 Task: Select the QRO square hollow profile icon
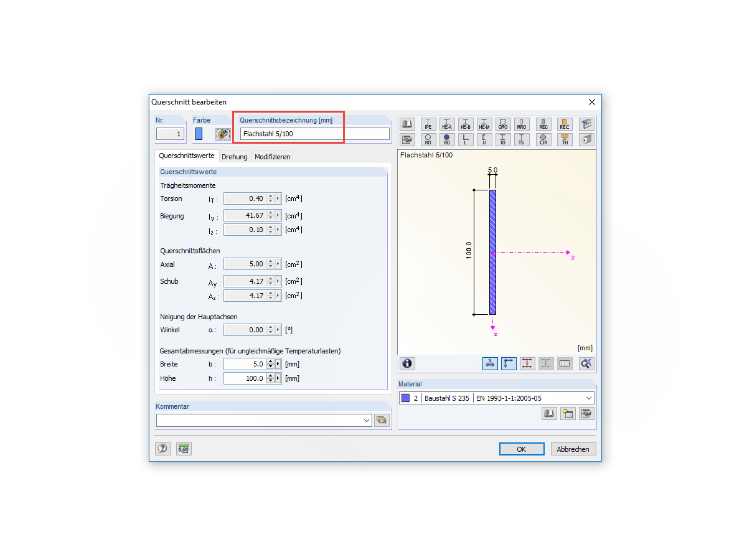point(503,124)
